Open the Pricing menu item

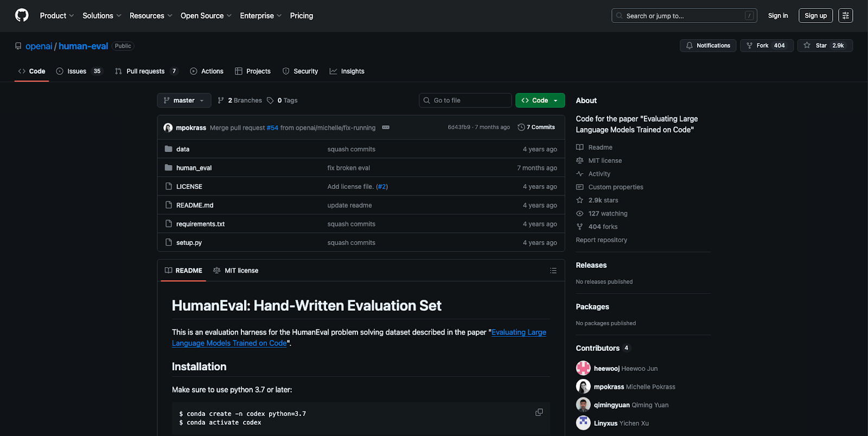[302, 16]
